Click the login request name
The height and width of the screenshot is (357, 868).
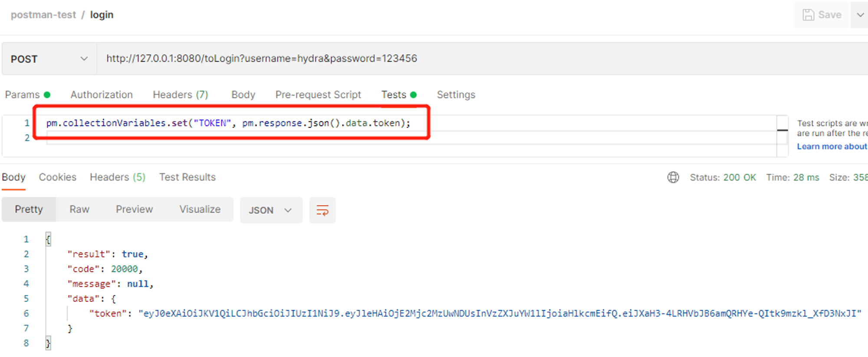[x=102, y=15]
